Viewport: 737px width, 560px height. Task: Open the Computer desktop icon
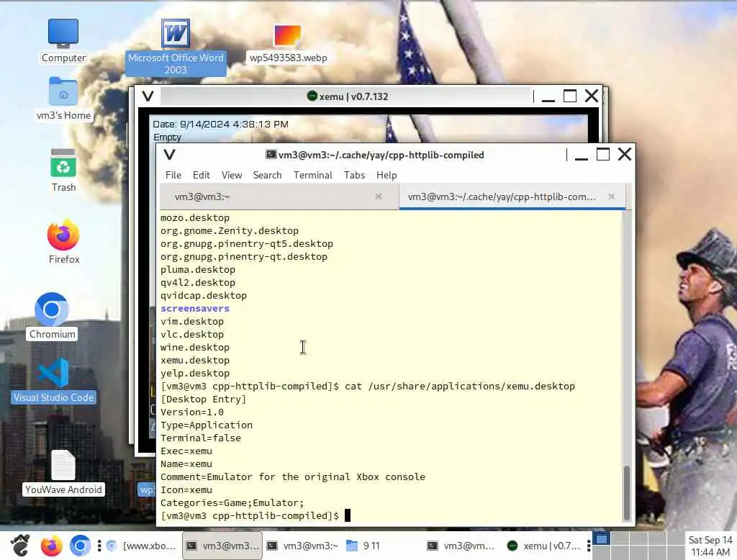[63, 40]
